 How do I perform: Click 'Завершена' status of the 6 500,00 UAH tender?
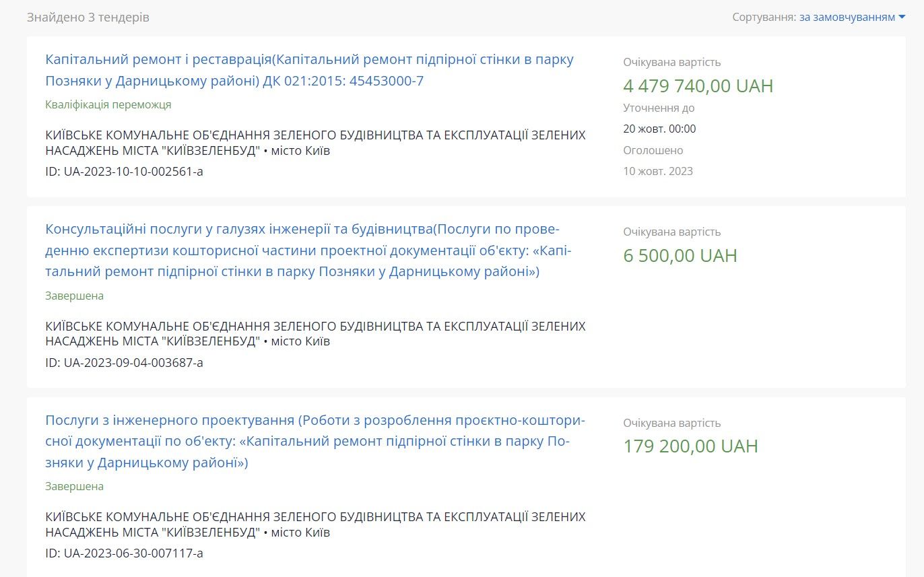[75, 296]
